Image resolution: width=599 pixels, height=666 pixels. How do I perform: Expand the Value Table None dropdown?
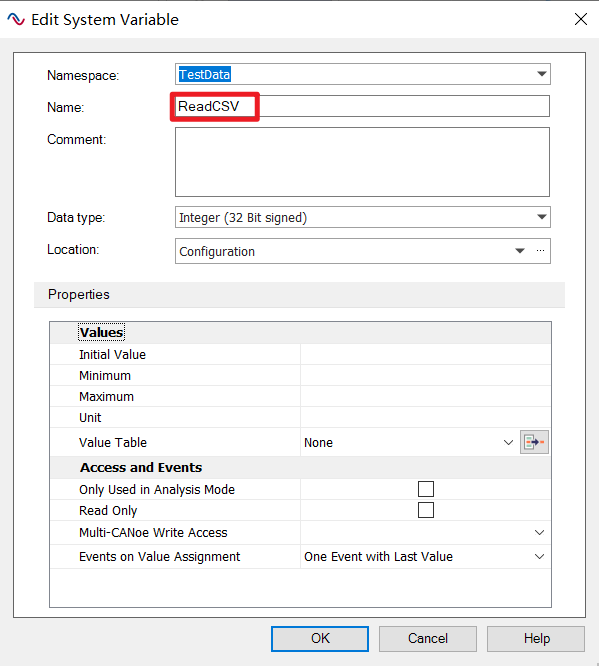tap(508, 443)
